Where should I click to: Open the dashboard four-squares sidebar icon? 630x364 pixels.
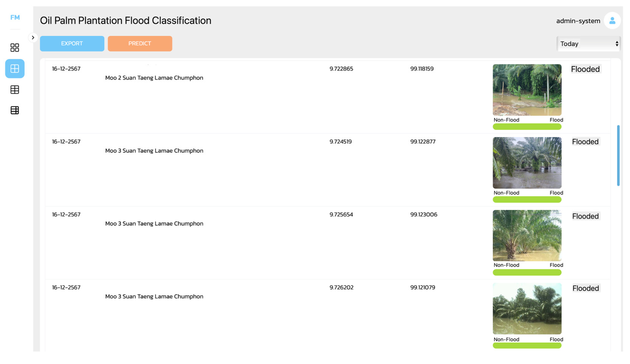point(15,47)
